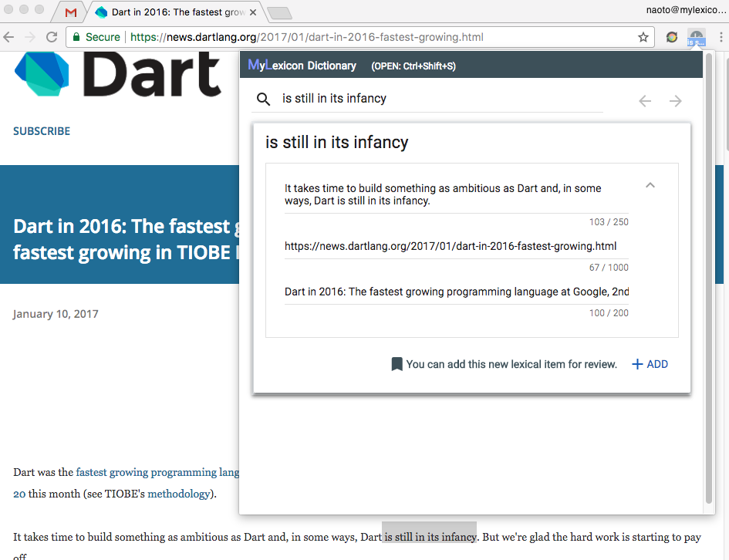Collapse the lexical item details chevron
The image size is (729, 560).
tap(650, 185)
